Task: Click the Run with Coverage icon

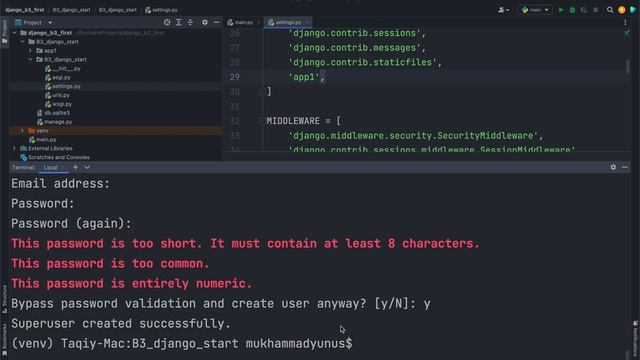Action: click(x=584, y=10)
